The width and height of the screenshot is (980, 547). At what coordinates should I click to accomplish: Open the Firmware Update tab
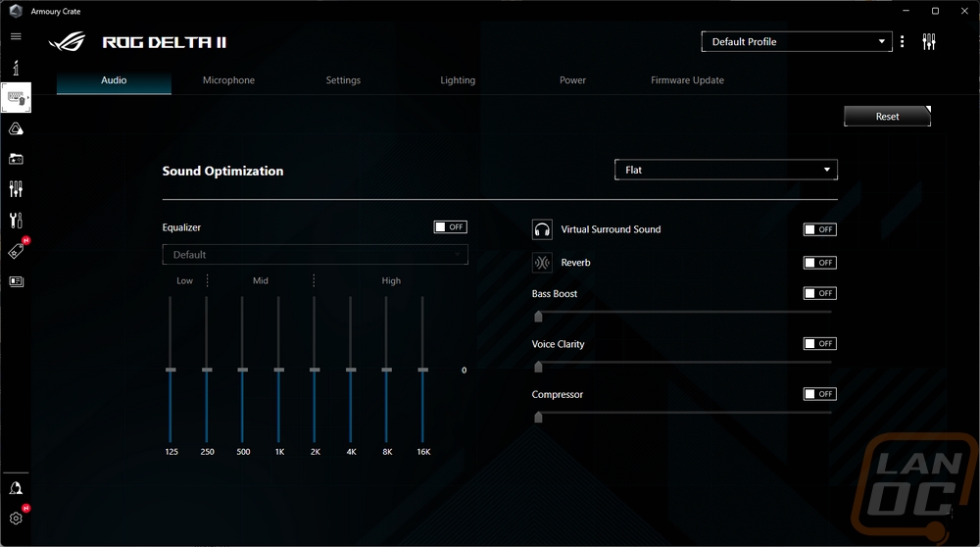click(x=688, y=80)
